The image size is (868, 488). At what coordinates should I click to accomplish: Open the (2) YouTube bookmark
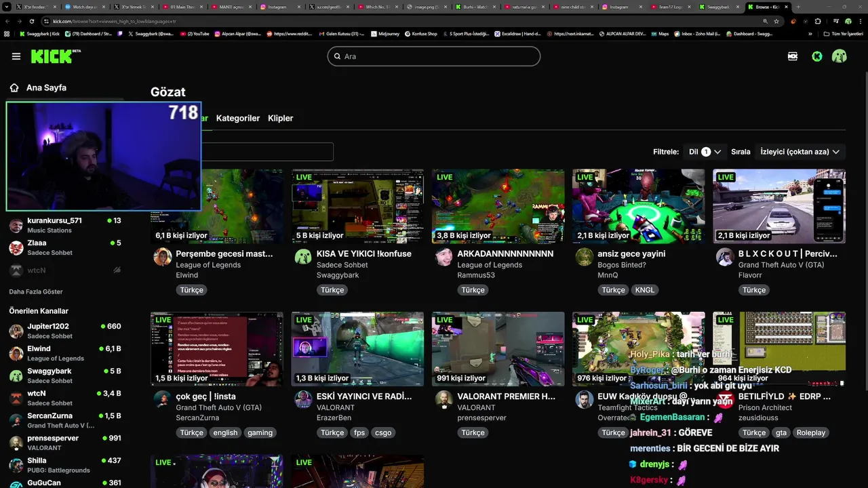tap(194, 33)
